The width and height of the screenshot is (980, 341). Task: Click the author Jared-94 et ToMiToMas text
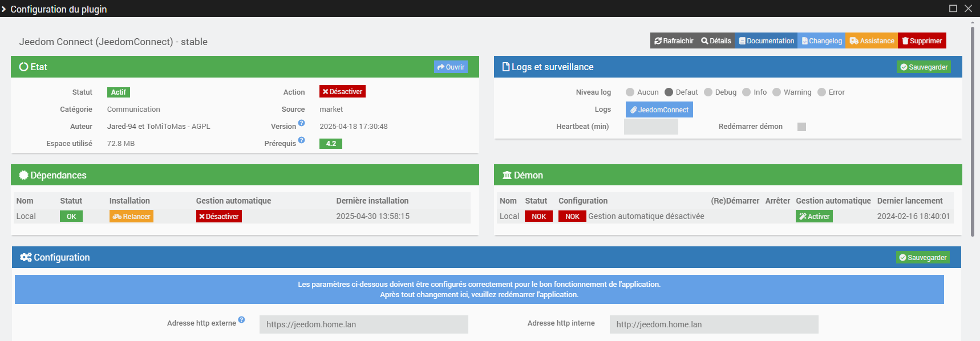(146, 126)
